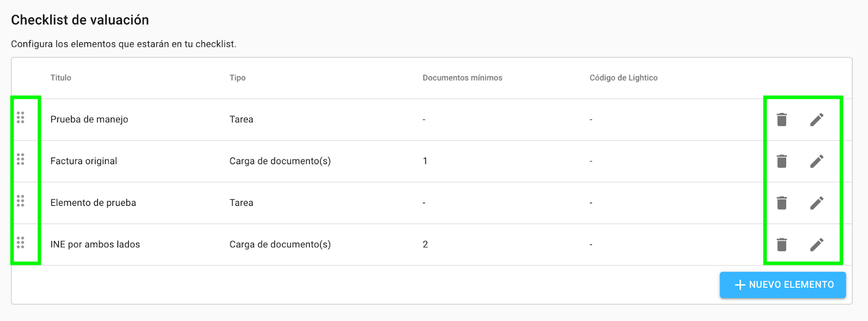Click the Tipo column header
Image resolution: width=868 pixels, height=321 pixels.
[x=238, y=78]
